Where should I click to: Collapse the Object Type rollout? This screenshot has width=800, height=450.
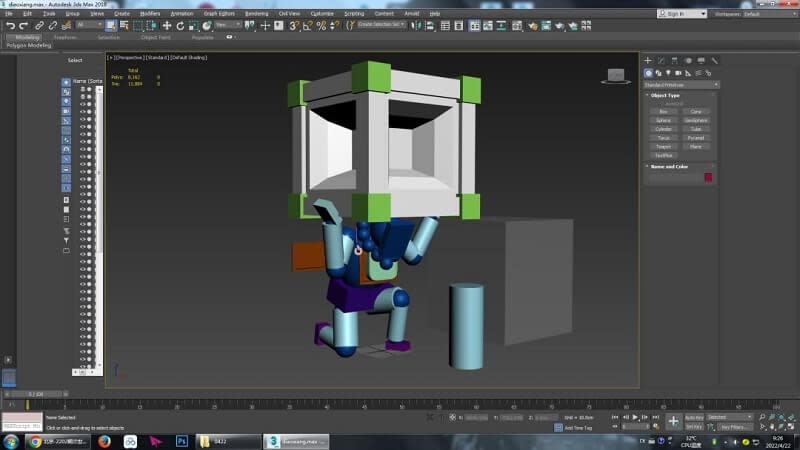click(665, 95)
